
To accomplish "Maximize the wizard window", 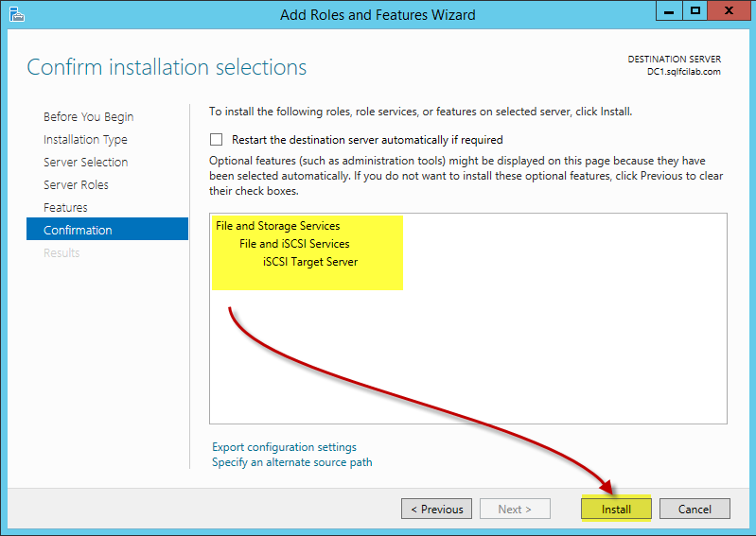I will [694, 11].
